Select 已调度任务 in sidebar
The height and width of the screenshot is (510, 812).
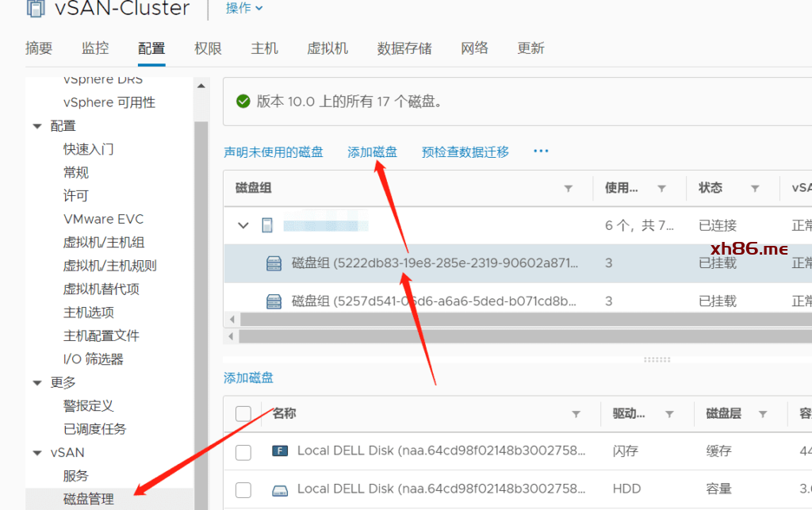click(x=95, y=429)
